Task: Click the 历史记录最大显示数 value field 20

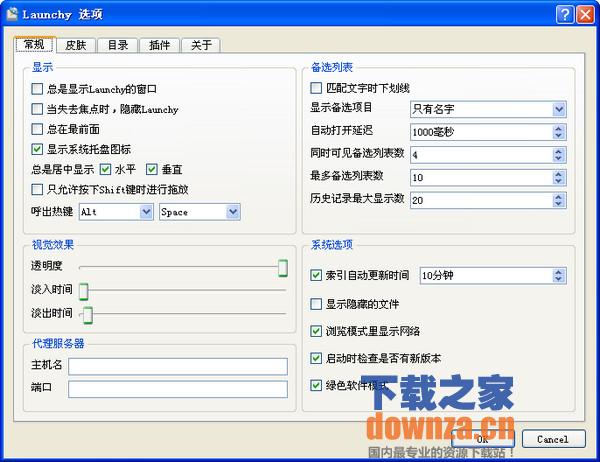Action: click(481, 200)
